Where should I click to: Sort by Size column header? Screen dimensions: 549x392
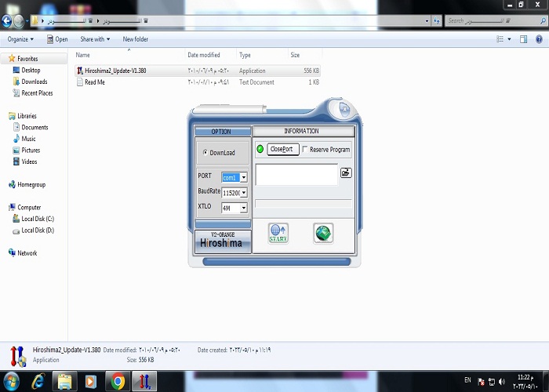[x=304, y=55]
